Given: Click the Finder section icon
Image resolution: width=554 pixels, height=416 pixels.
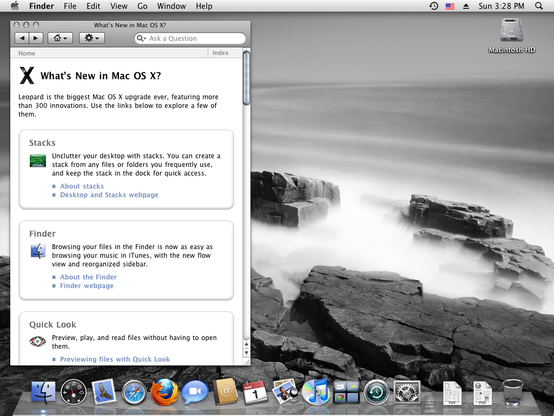Looking at the screenshot, I should (38, 251).
